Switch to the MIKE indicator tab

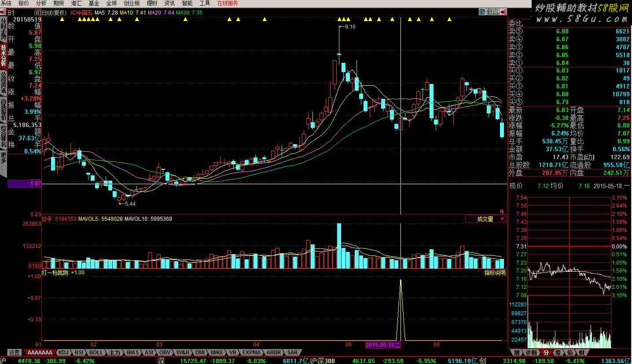click(217, 352)
